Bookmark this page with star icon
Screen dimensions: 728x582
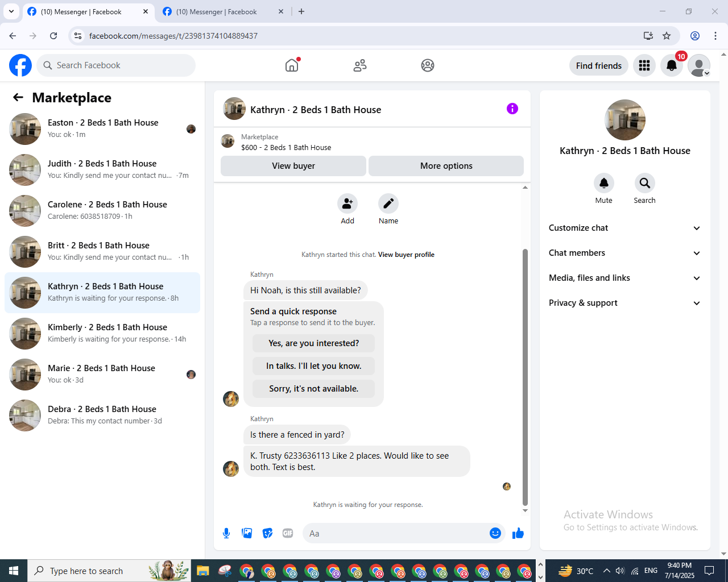point(667,36)
